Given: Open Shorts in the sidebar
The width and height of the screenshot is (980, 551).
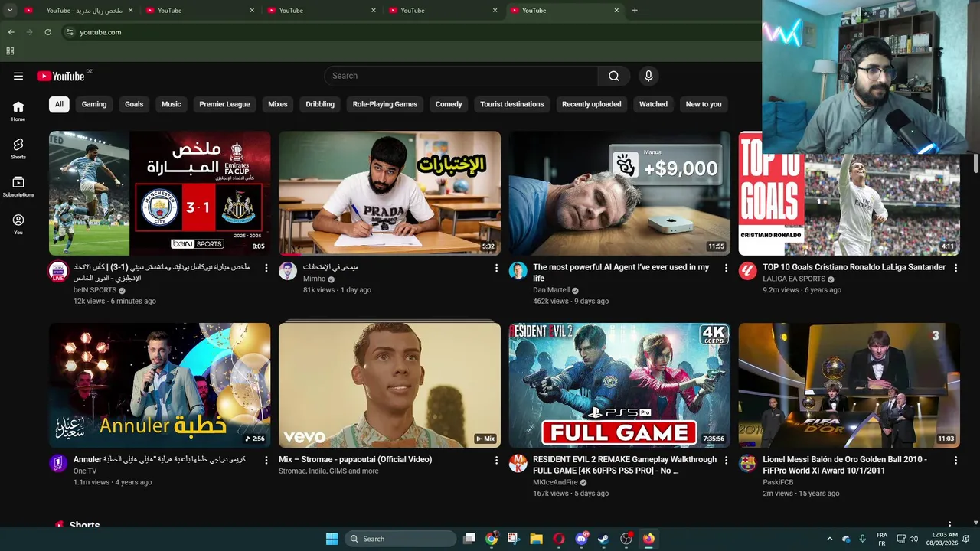Looking at the screenshot, I should pos(18,149).
